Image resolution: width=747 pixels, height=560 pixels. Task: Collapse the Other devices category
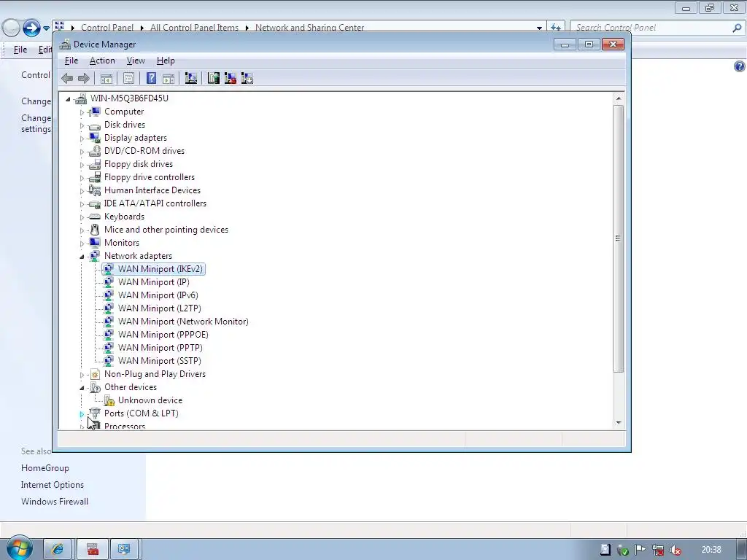click(82, 388)
